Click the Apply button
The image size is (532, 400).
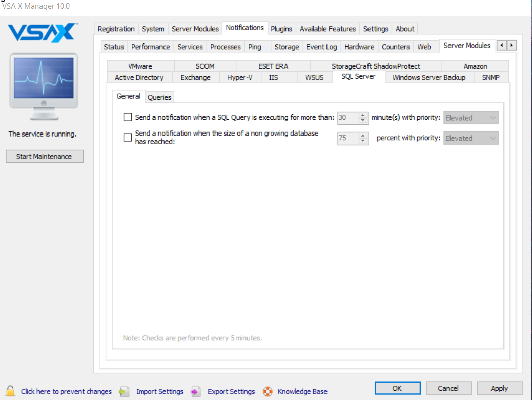click(x=499, y=388)
